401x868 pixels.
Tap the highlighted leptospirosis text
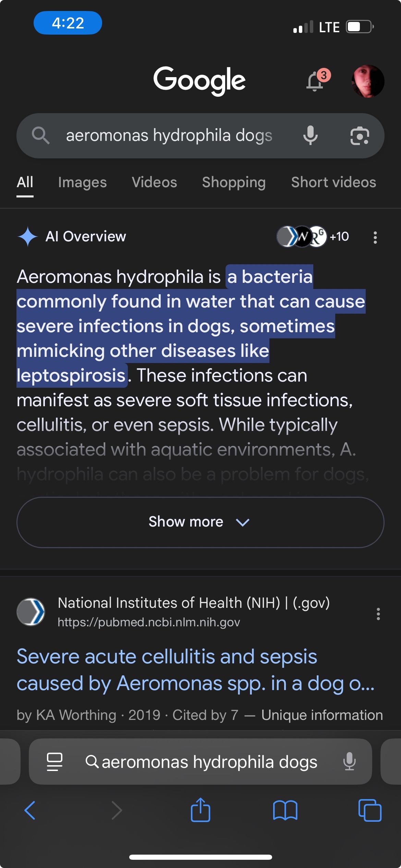71,375
